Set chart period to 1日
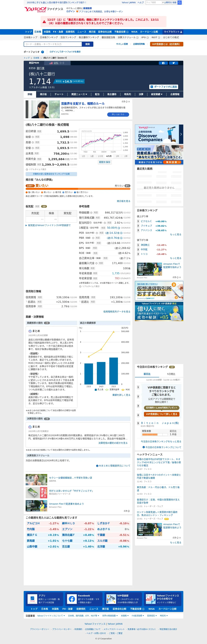The image size is (207, 644). coord(84,156)
